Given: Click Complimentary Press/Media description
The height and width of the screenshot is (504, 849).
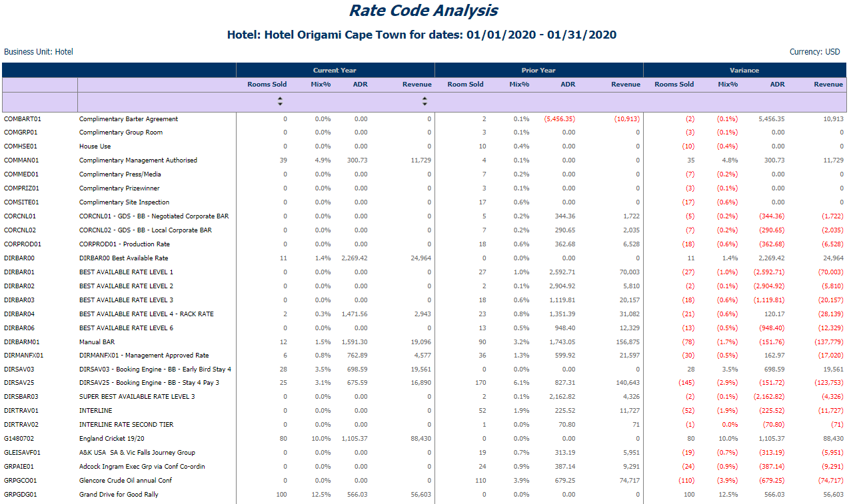Looking at the screenshot, I should [x=120, y=174].
